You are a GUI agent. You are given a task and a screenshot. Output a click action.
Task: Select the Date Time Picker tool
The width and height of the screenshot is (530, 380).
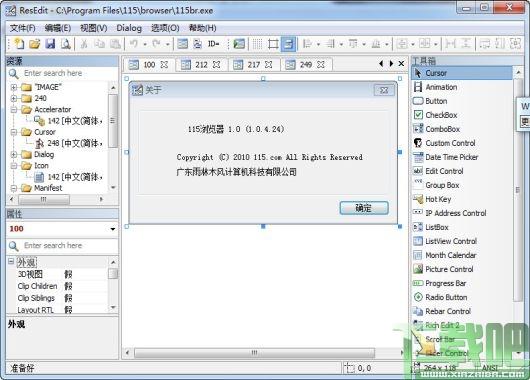pos(445,157)
